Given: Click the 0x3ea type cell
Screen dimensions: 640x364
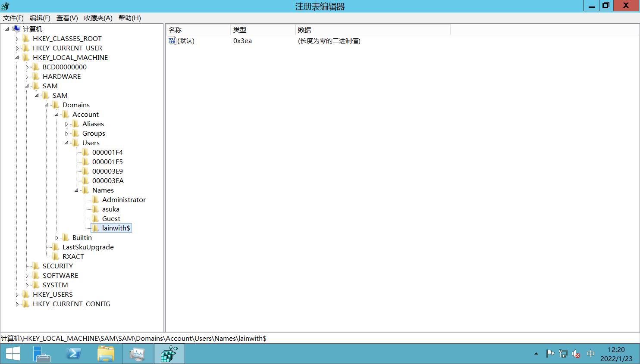Looking at the screenshot, I should pos(242,40).
